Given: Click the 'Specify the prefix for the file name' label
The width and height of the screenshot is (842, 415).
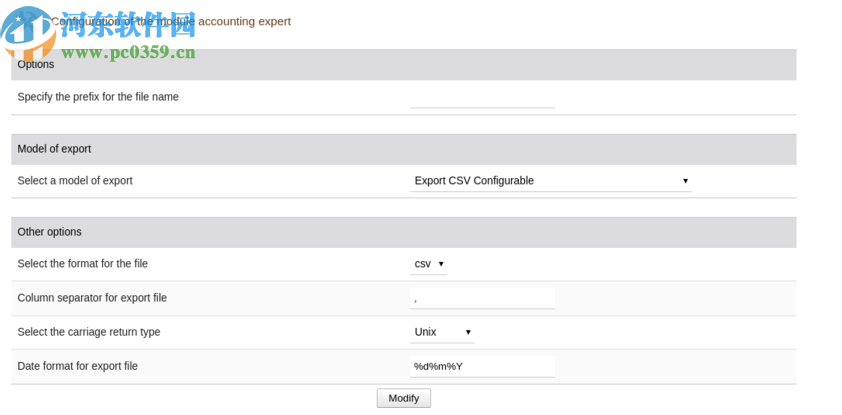Looking at the screenshot, I should coord(98,97).
